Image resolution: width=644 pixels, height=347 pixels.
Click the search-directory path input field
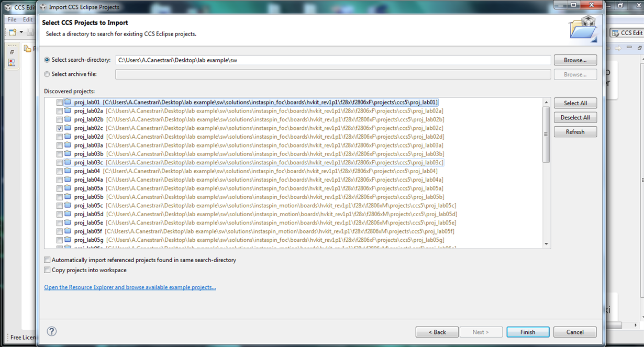click(333, 60)
